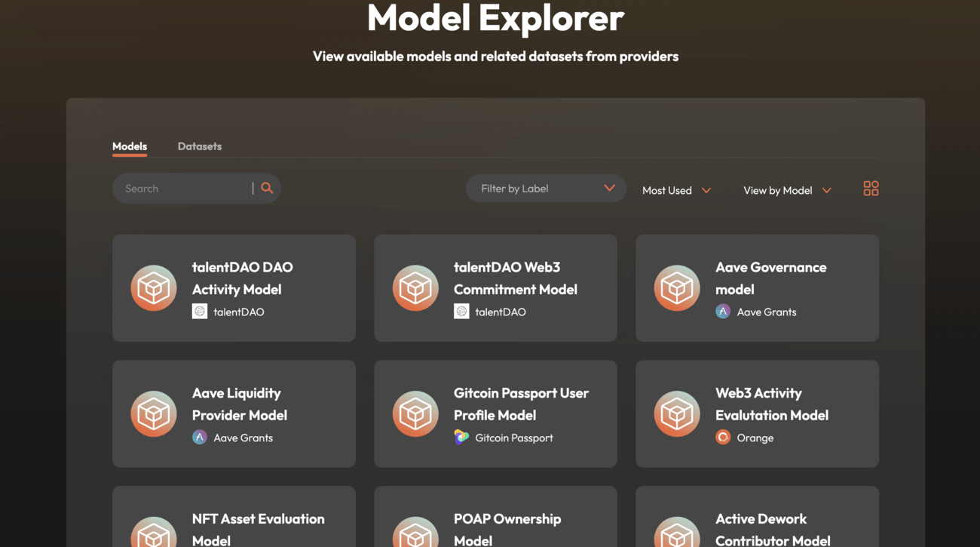Open the "Aave Governance model" title
This screenshot has height=547, width=980.
(771, 278)
